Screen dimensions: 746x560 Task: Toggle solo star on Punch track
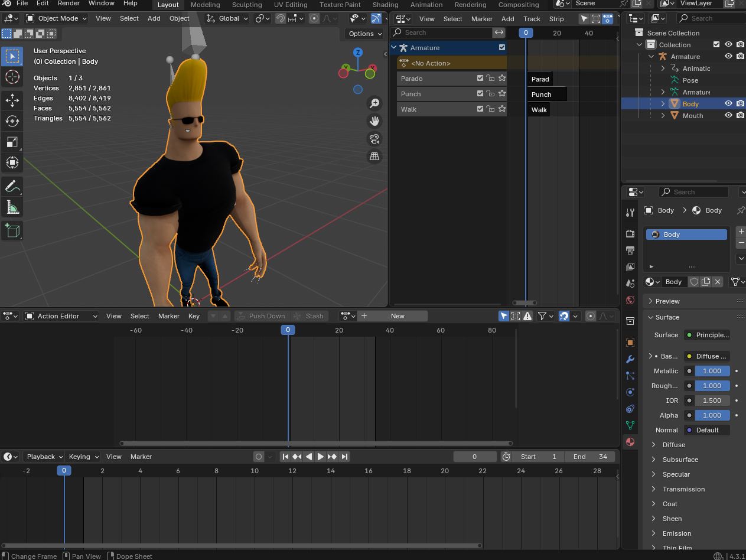502,94
